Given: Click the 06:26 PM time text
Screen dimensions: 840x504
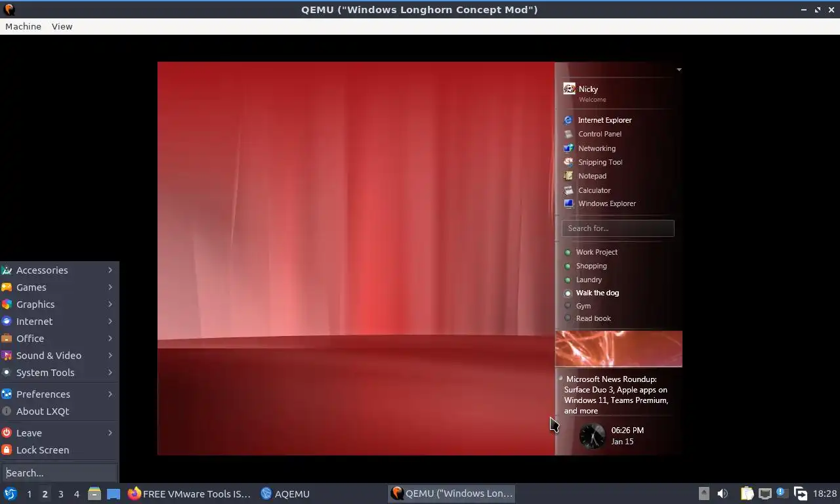Looking at the screenshot, I should click(x=627, y=430).
